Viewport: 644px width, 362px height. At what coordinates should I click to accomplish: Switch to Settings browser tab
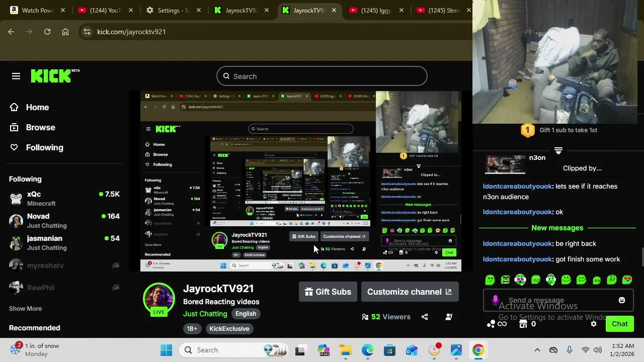click(x=174, y=10)
